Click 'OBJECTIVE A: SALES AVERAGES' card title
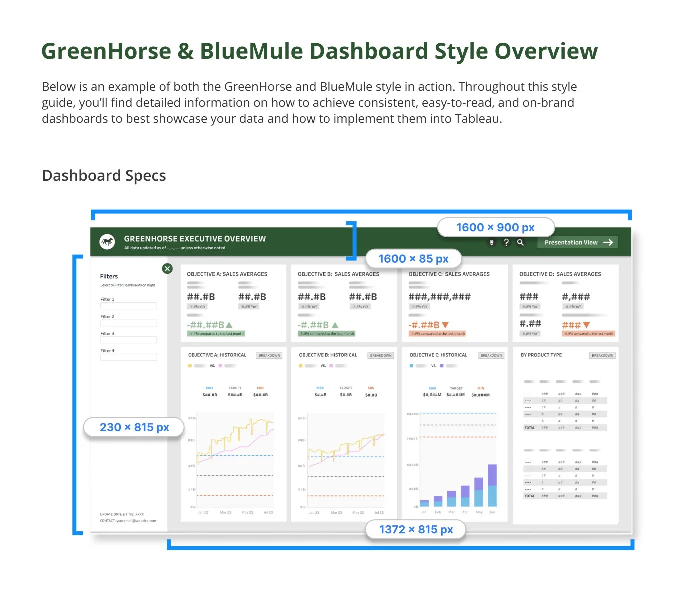 pos(227,274)
